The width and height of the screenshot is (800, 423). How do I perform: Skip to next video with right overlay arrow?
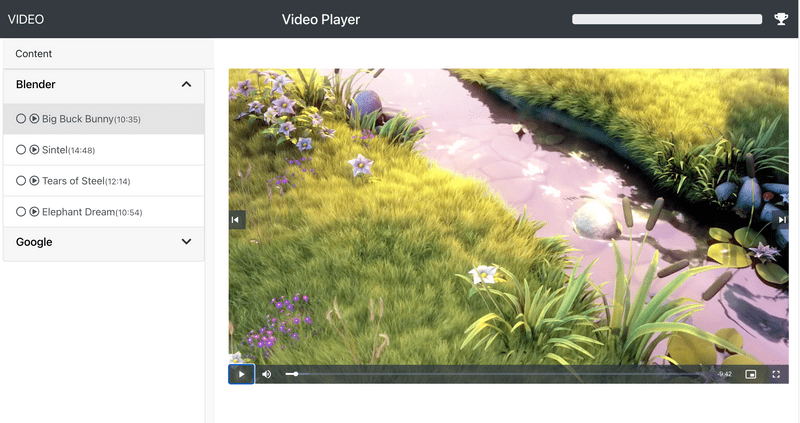pyautogui.click(x=781, y=220)
